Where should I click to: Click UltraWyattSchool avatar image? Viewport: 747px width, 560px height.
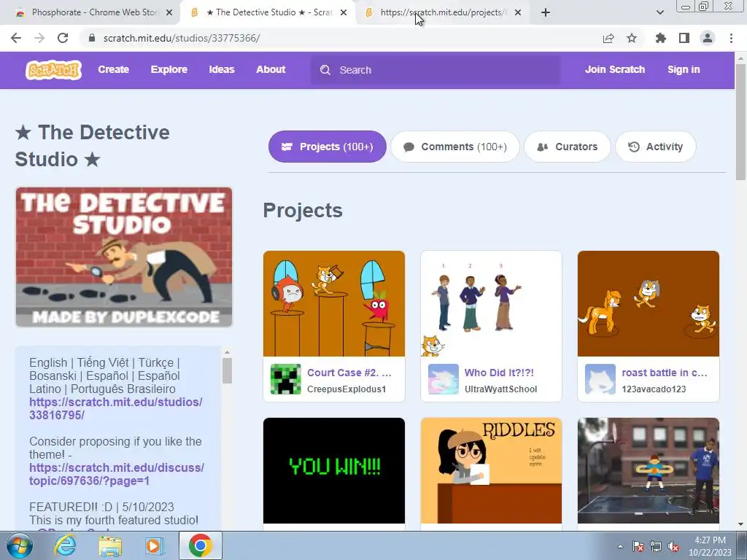pos(443,379)
